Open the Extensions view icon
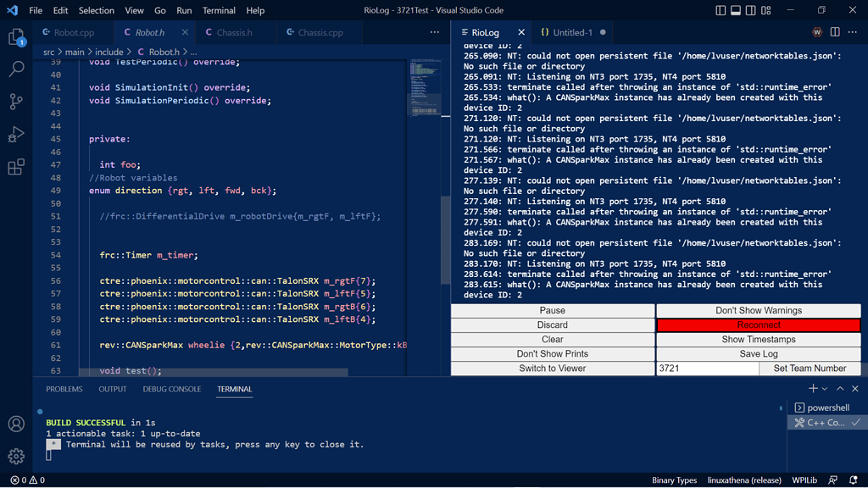The height and width of the screenshot is (488, 868). (18, 167)
